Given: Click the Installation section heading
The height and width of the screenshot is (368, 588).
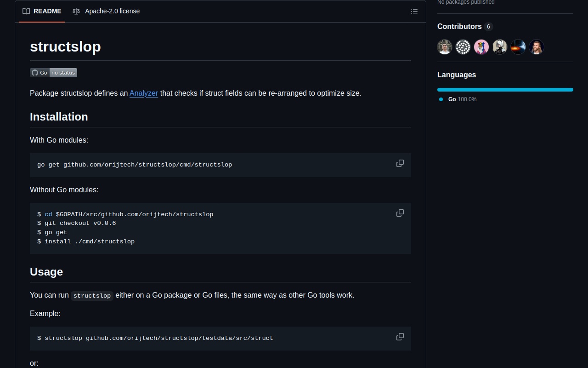Looking at the screenshot, I should coord(59,117).
